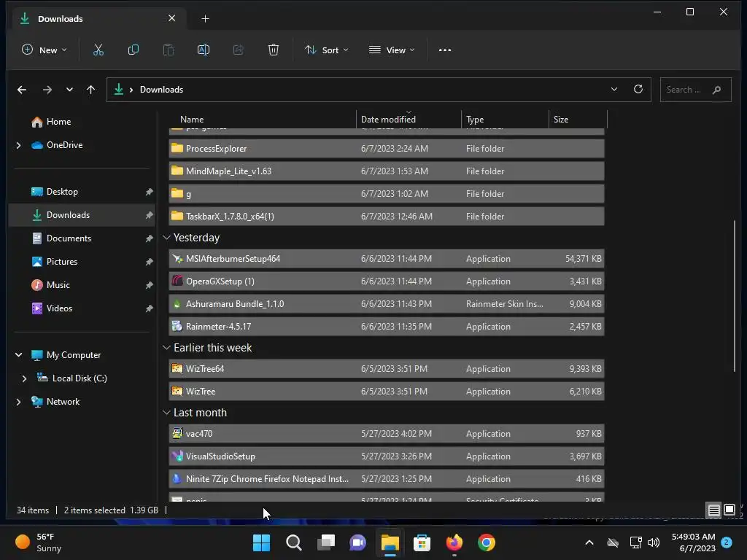Screen dimensions: 747x560
Task: Go to Home in sidebar
Action: pos(58,122)
